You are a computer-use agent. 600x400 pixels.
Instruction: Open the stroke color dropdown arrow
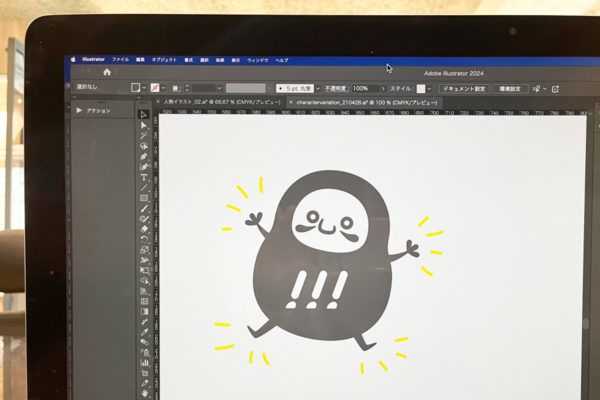tap(163, 88)
